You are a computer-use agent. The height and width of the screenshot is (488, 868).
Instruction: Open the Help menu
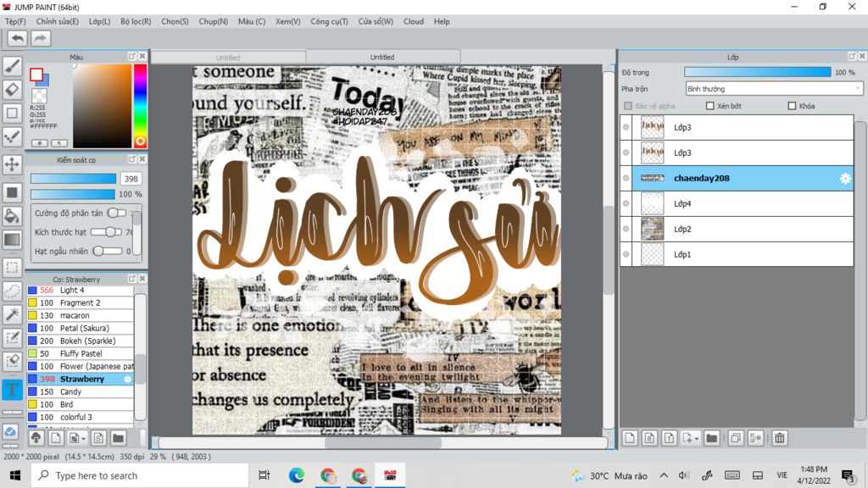(442, 21)
